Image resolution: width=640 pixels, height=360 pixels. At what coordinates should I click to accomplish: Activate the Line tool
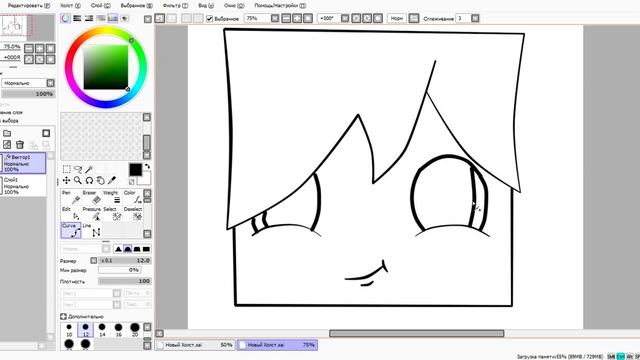[x=91, y=230]
